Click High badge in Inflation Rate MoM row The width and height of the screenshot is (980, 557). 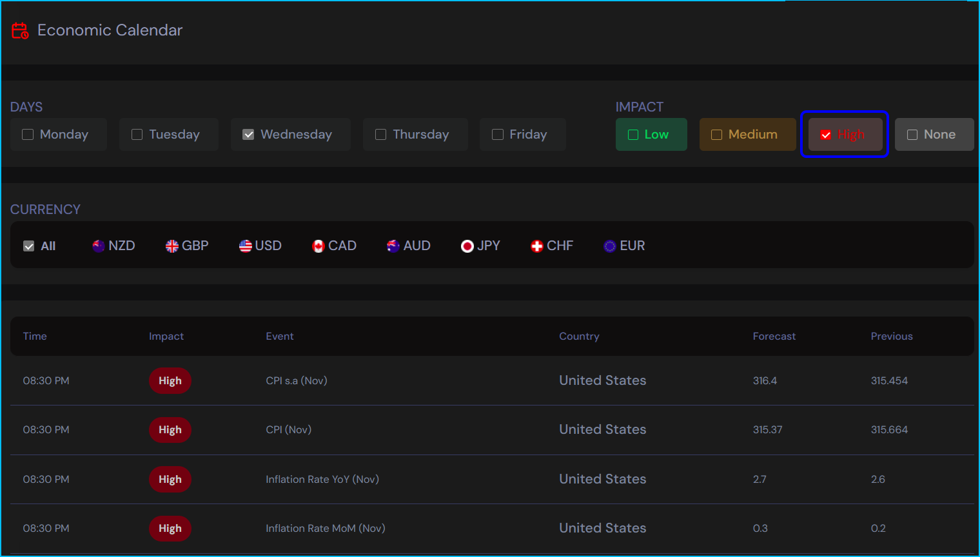click(170, 529)
